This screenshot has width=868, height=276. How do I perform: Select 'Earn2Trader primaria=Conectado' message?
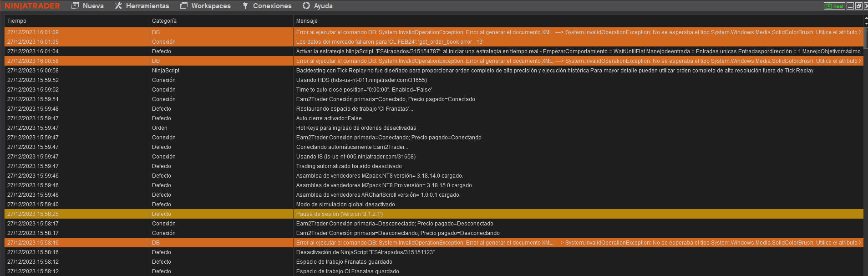(x=386, y=99)
